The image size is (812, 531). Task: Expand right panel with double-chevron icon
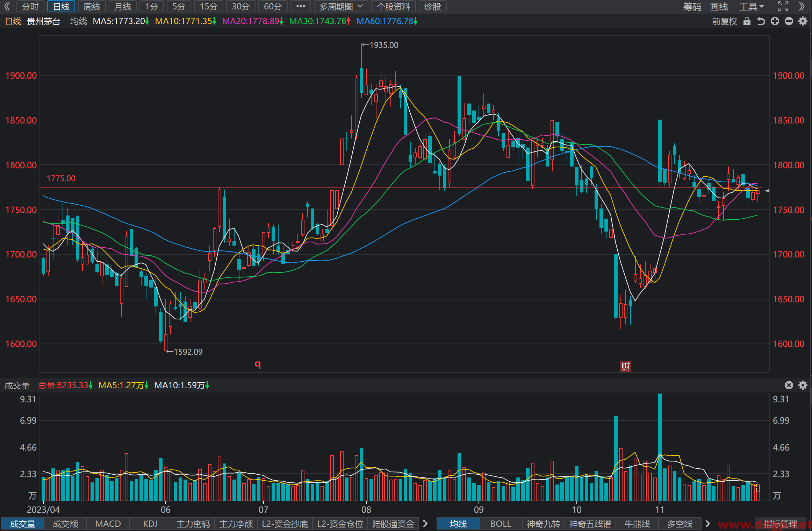[x=802, y=6]
